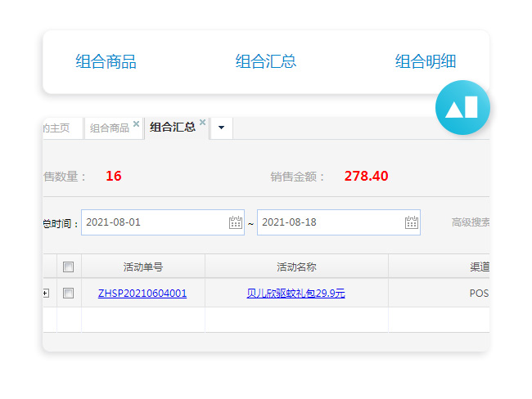This screenshot has height=399, width=532.
Task: Click the blue round logo icon
Action: [x=462, y=107]
